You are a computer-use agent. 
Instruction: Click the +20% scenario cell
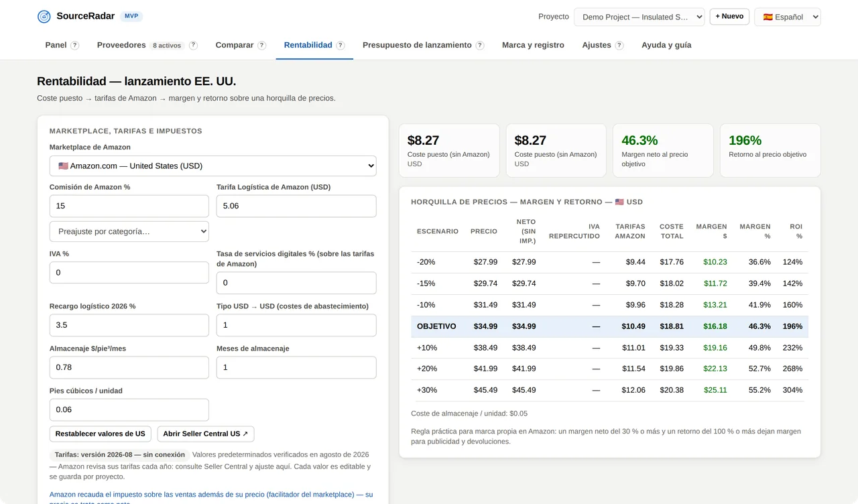pos(426,369)
